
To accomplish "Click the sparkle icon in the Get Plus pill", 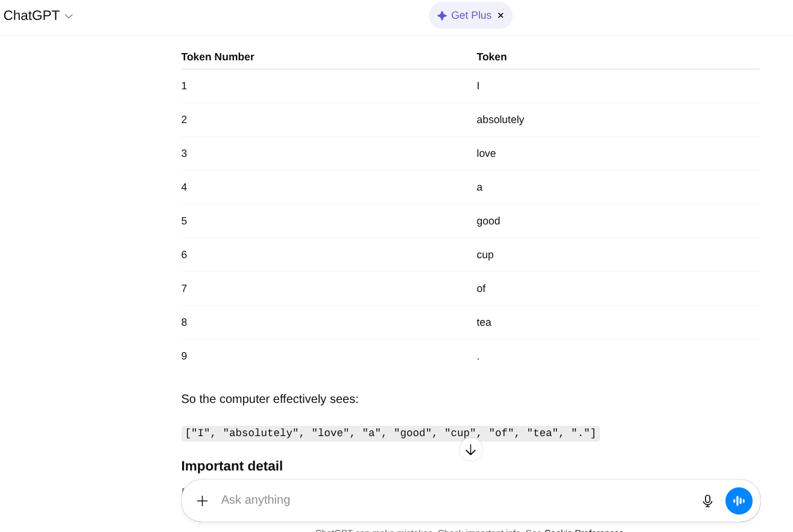I will 443,15.
